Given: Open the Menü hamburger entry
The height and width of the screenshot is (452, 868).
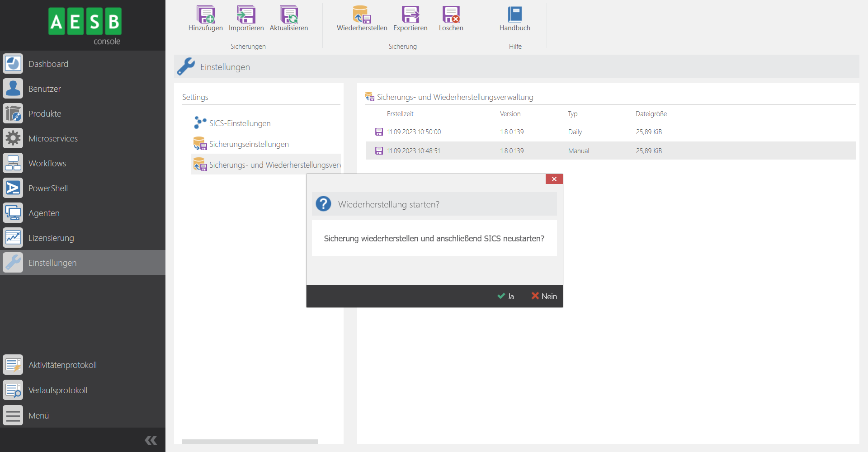Looking at the screenshot, I should (x=38, y=415).
